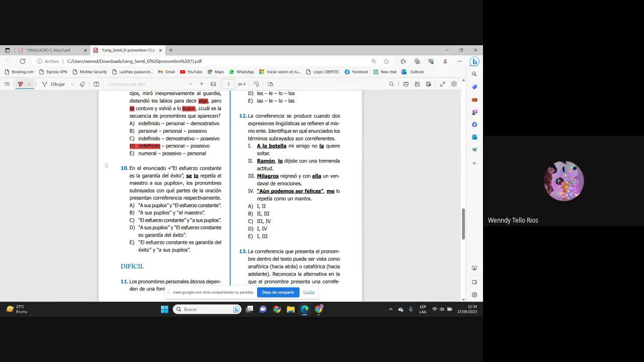Open File Explorer from taskbar

(290, 309)
